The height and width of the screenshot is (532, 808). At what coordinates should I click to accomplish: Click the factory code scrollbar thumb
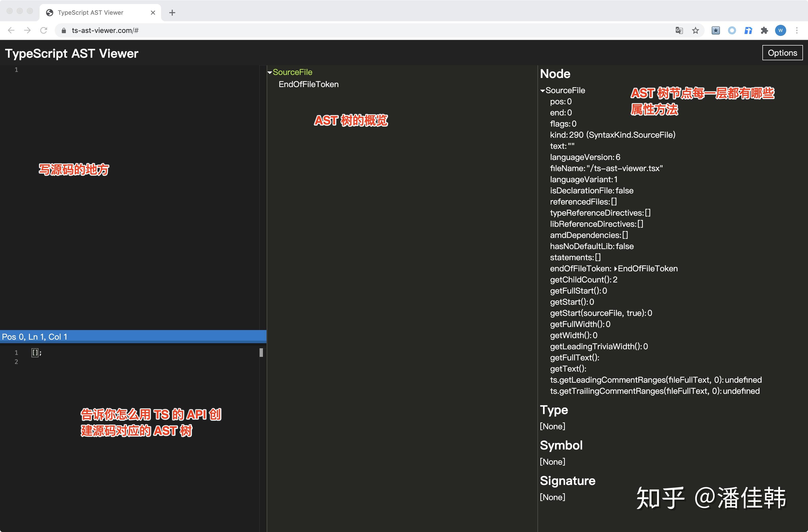(261, 353)
